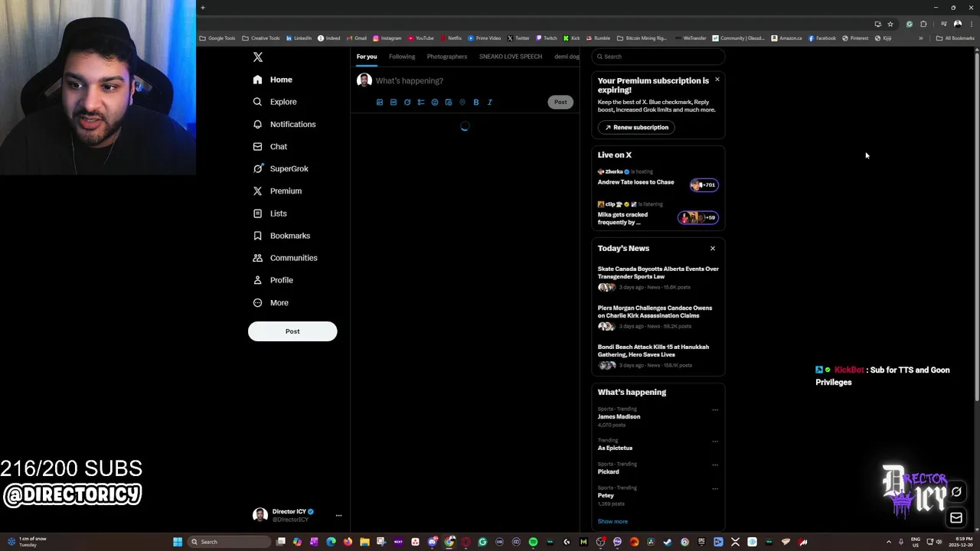
Task: Open options for the Petey trend
Action: (715, 489)
